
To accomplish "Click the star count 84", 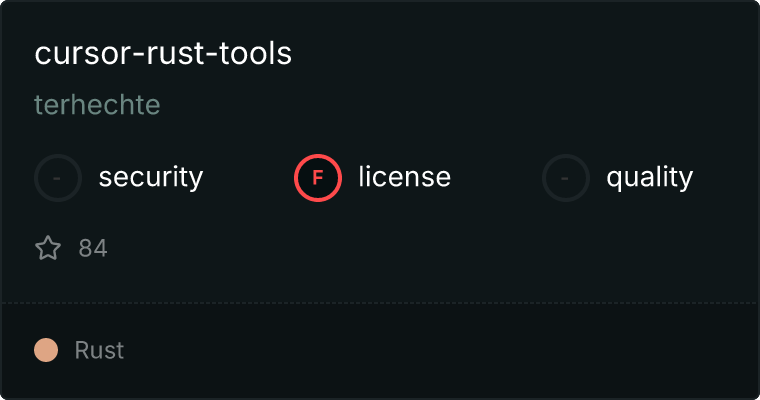I will 93,248.
